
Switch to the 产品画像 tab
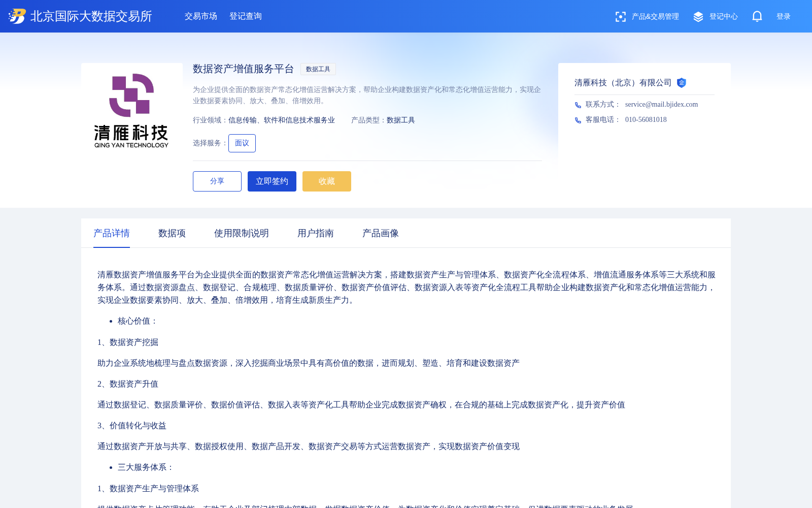[x=381, y=233]
